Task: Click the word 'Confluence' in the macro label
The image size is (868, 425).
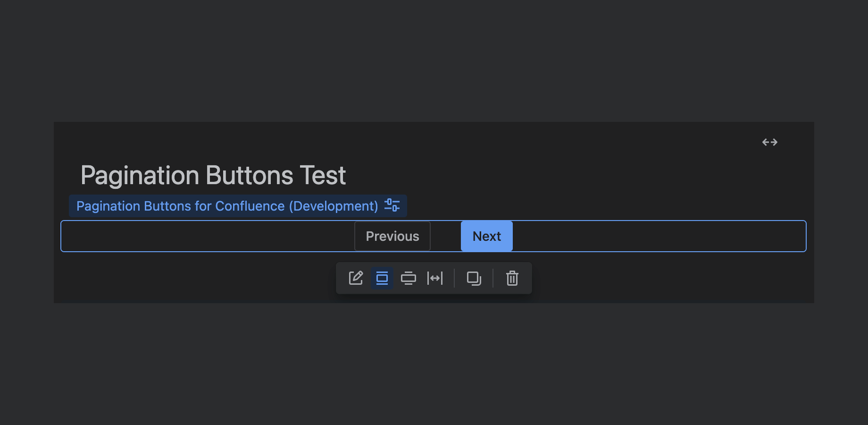Action: coord(250,206)
